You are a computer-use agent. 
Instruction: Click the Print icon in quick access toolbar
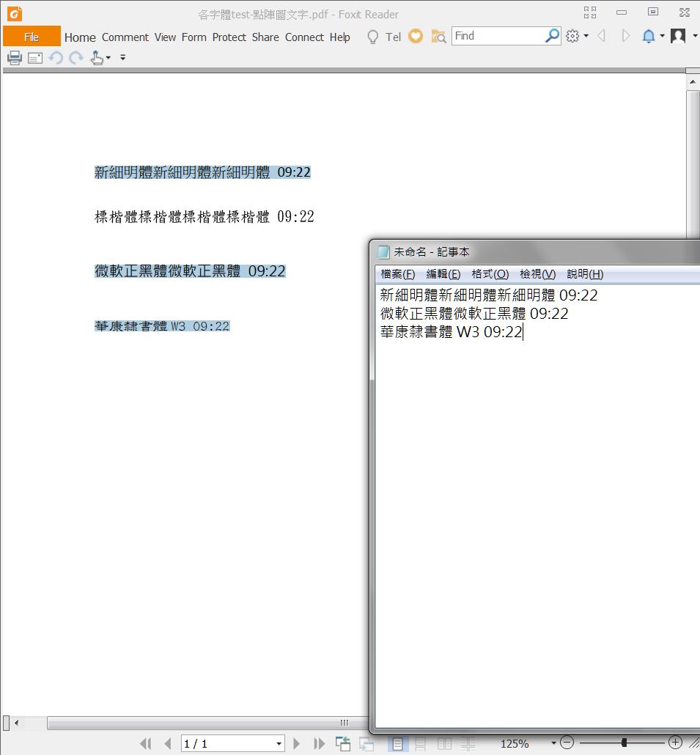tap(15, 58)
